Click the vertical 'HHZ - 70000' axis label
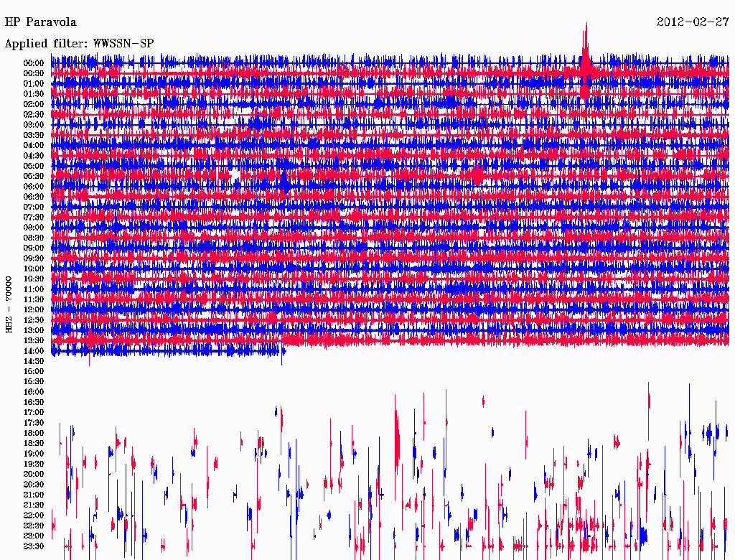Screen dimensions: 735x560 [x=9, y=305]
